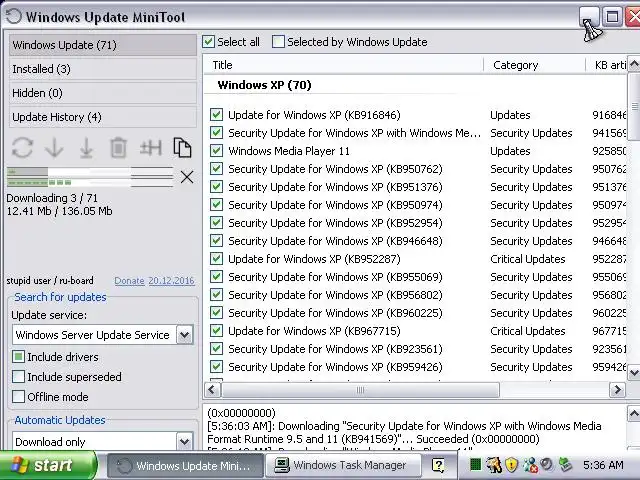This screenshot has width=640, height=480.
Task: Open the Update service dropdown arrow
Action: (x=184, y=335)
